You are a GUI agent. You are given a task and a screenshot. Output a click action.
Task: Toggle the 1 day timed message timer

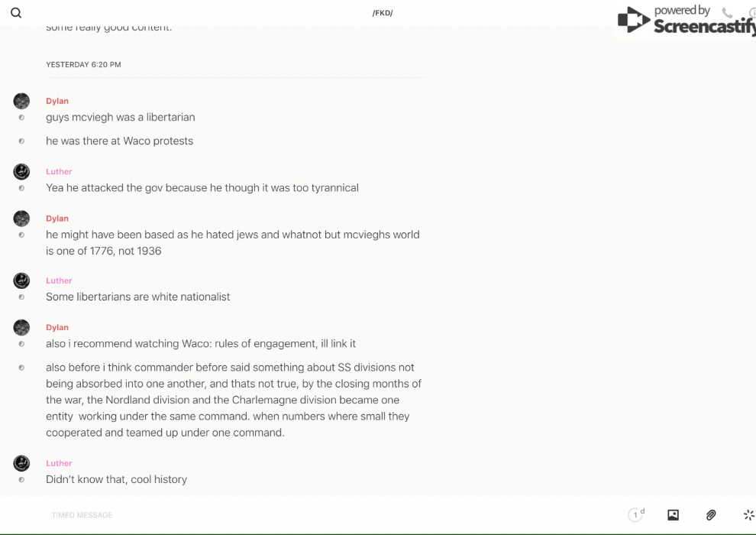pyautogui.click(x=635, y=515)
